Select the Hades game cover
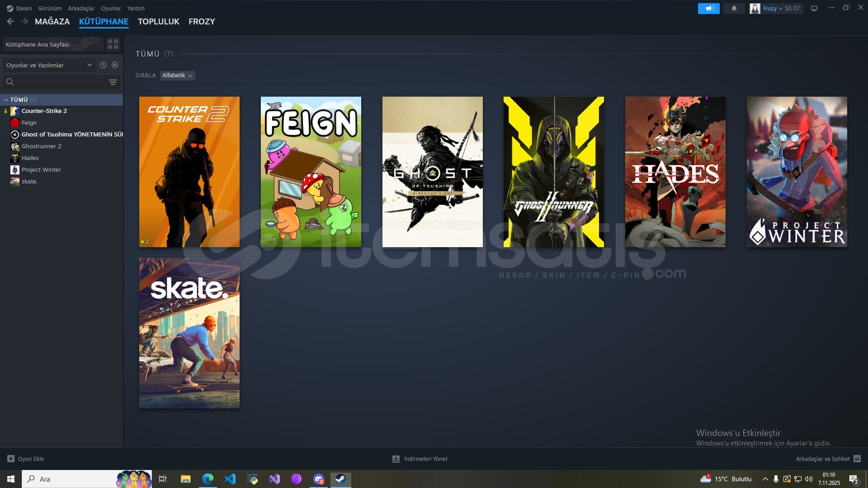The width and height of the screenshot is (868, 488). (675, 172)
